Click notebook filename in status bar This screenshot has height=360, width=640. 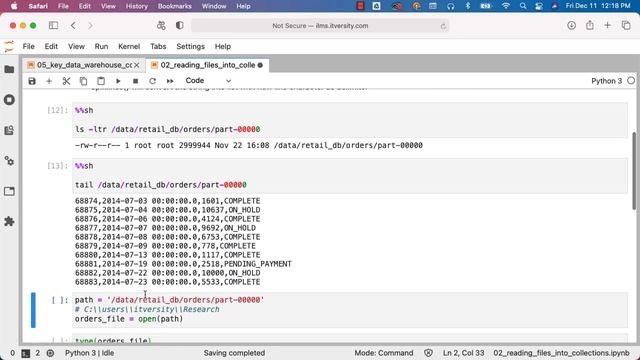click(x=561, y=353)
